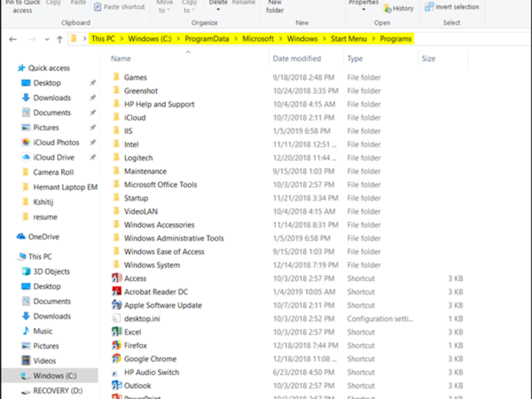Click This PC in the address bar
The image size is (532, 399).
103,39
